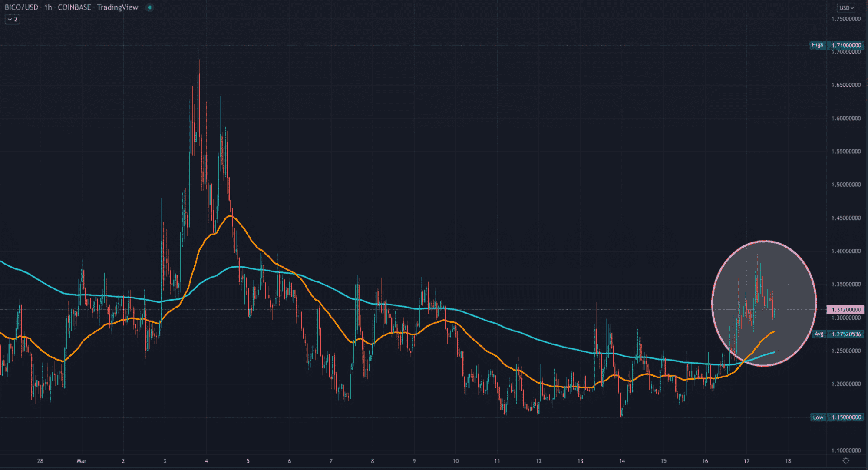Click the 1.20000000 price axis value

(846, 384)
